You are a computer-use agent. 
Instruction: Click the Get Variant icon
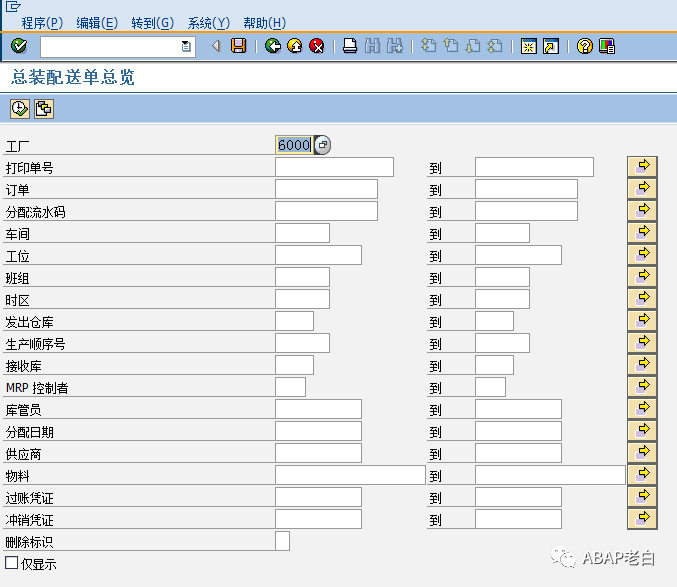pos(44,109)
